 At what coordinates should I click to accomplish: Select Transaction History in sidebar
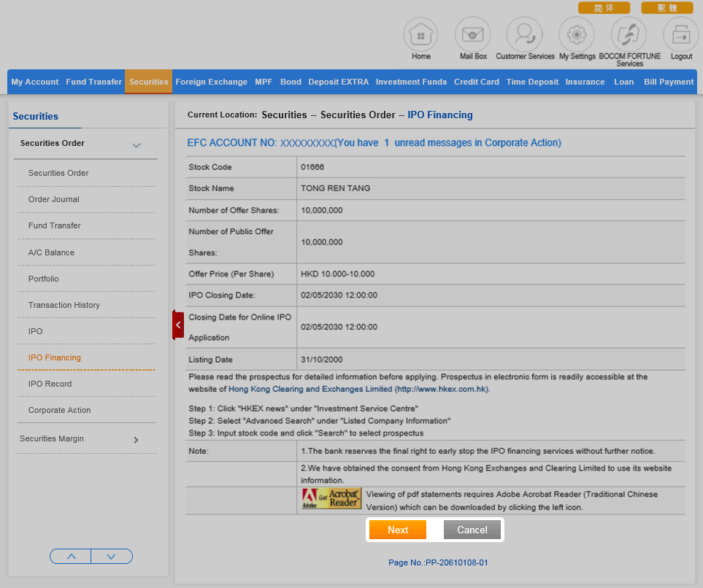click(64, 305)
